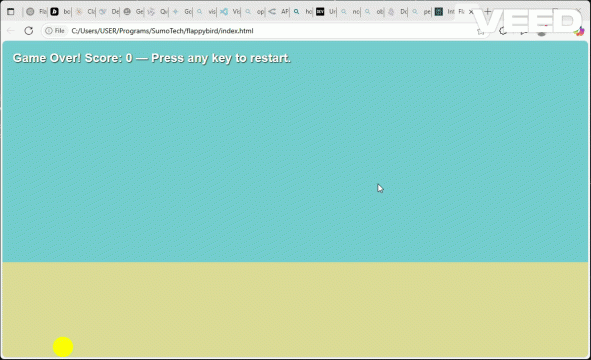This screenshot has width=591, height=360.
Task: Open the 'pe' search tab
Action: (x=421, y=12)
